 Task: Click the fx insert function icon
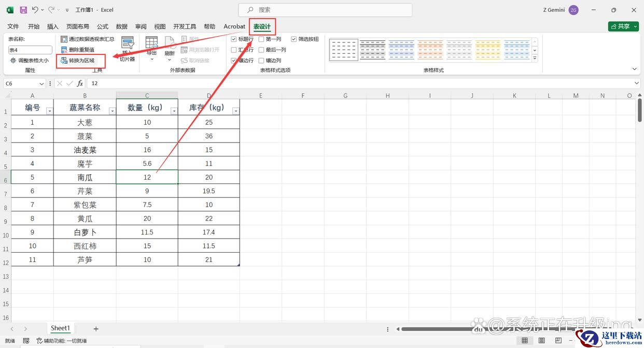click(80, 83)
